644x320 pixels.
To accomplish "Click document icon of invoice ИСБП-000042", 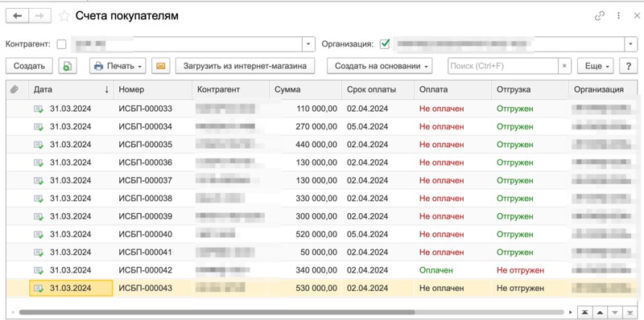I will click(39, 270).
